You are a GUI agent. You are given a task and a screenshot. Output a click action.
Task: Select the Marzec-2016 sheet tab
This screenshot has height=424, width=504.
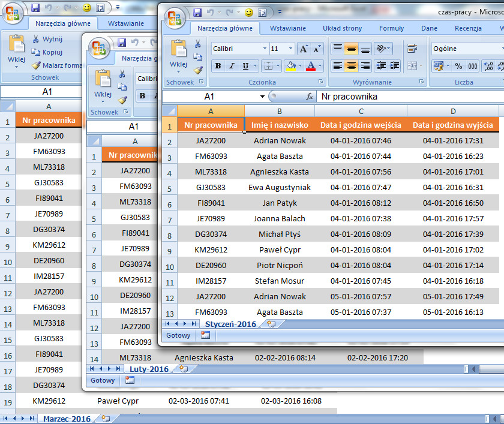tap(66, 419)
